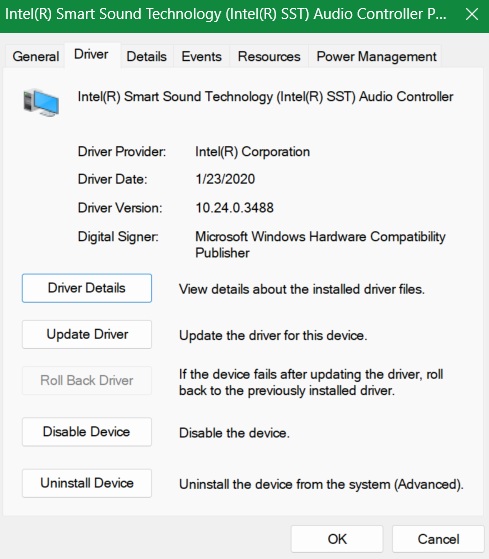This screenshot has width=489, height=559.
Task: Click the Driver Provider label
Action: [122, 152]
